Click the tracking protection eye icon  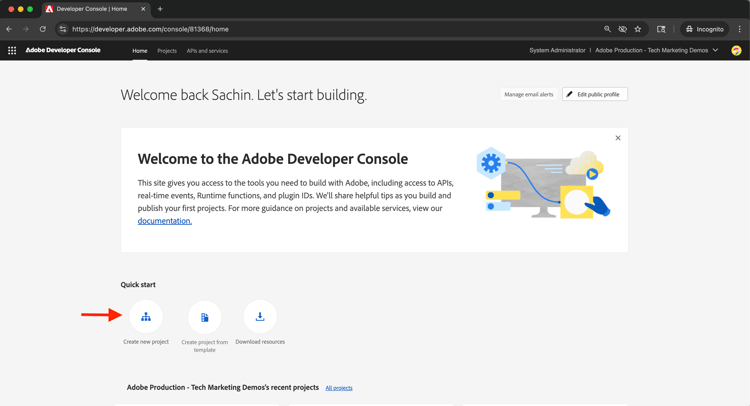point(622,29)
